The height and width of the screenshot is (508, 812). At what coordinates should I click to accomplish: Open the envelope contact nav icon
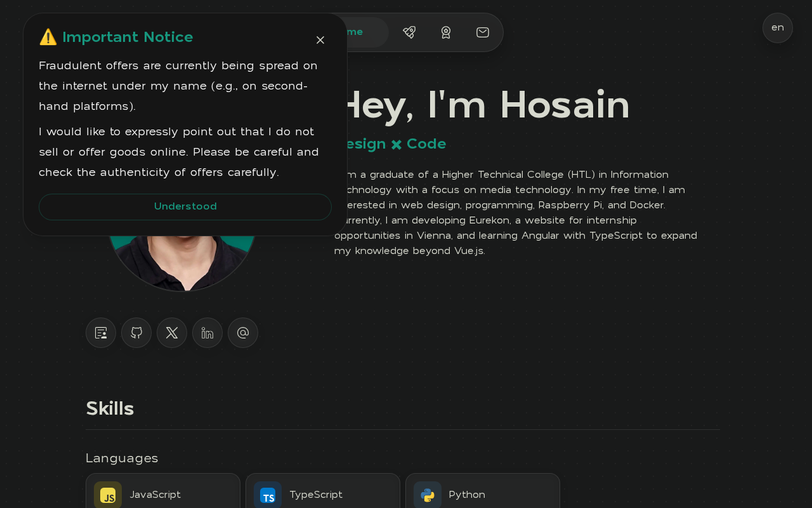tap(483, 32)
